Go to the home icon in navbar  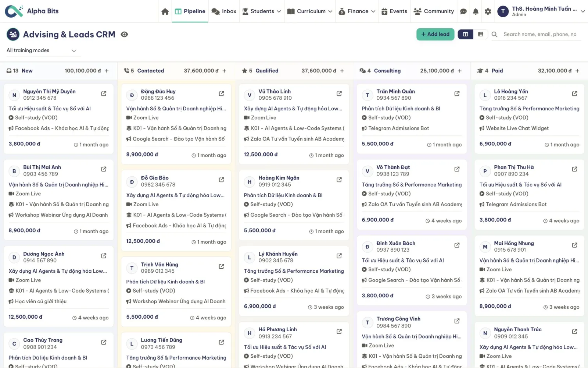tap(165, 11)
